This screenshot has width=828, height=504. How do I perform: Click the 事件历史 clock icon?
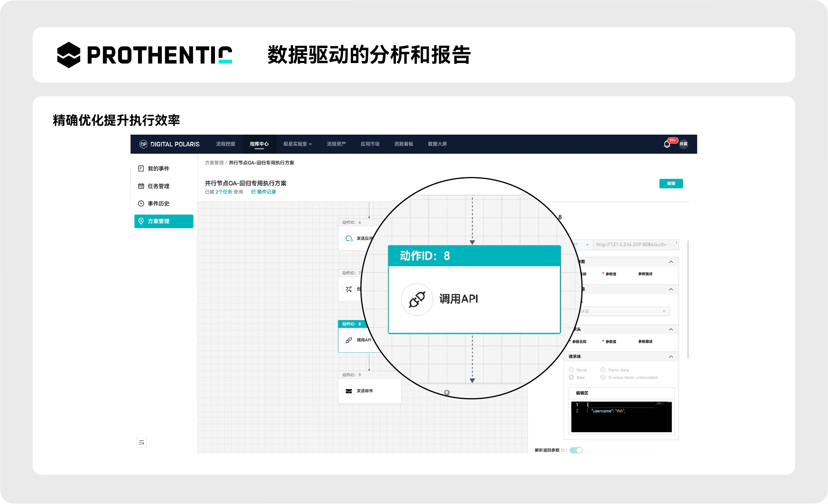[x=141, y=203]
